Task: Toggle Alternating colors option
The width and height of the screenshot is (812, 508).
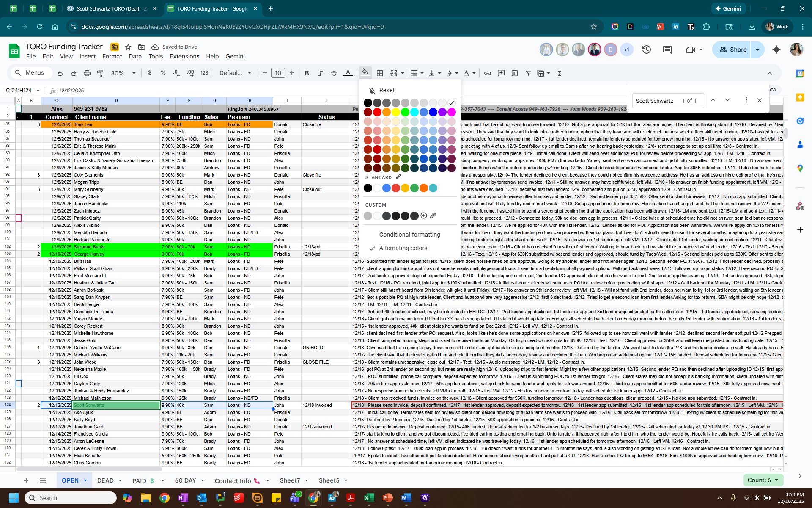Action: coord(403,248)
